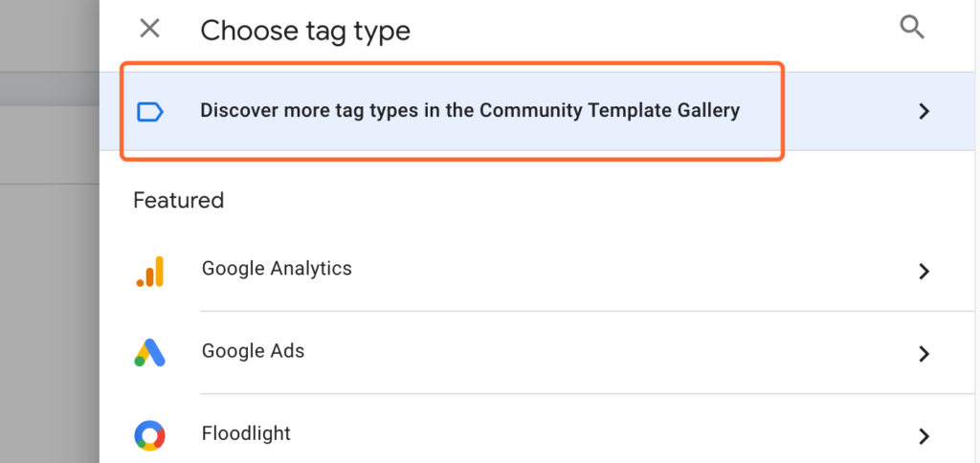980x463 pixels.
Task: Expand Community Template Gallery using its chevron
Action: click(924, 111)
